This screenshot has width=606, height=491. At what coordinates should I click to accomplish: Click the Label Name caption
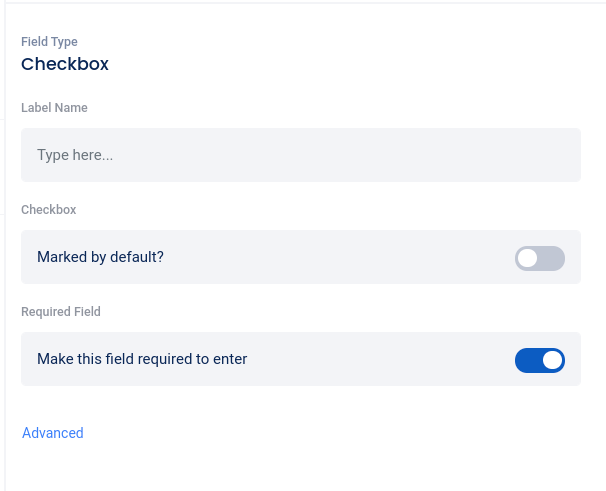[x=54, y=107]
